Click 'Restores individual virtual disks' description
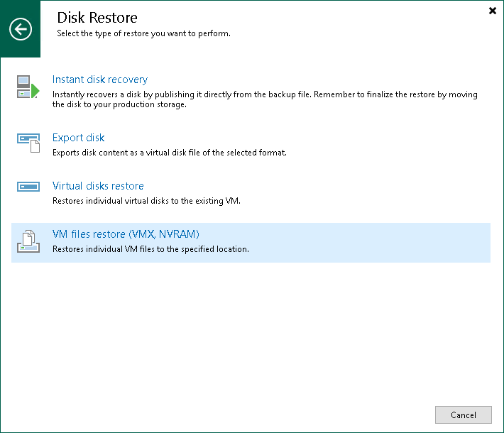The height and width of the screenshot is (433, 504). point(146,201)
